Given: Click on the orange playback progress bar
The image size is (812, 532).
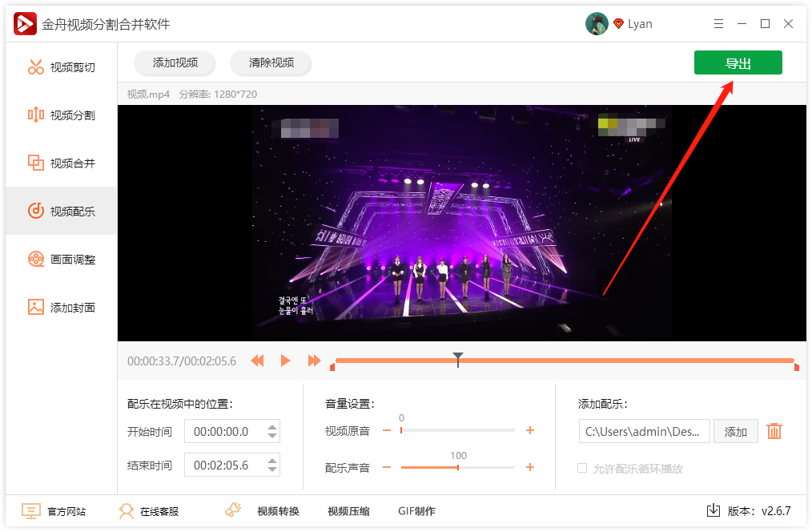Looking at the screenshot, I should (x=565, y=361).
